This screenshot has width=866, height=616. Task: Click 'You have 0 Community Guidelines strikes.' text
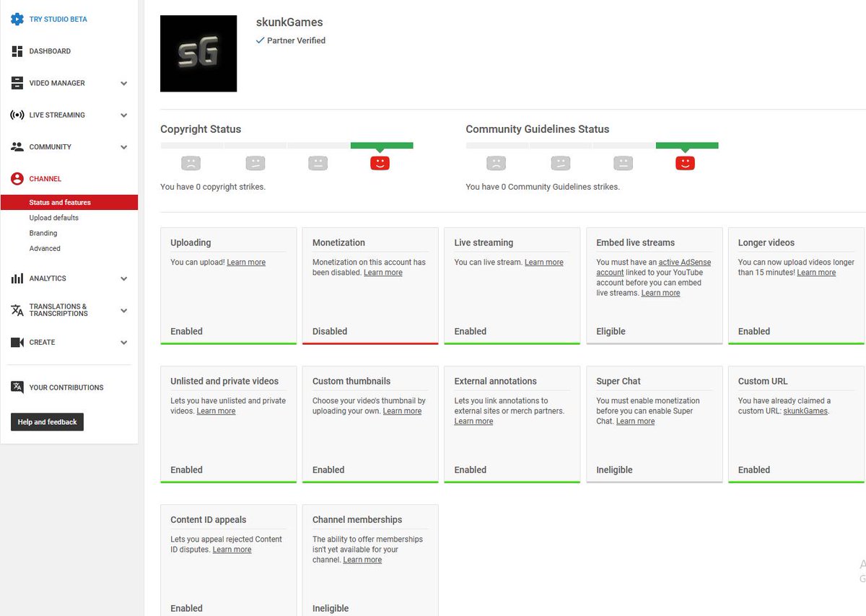543,187
